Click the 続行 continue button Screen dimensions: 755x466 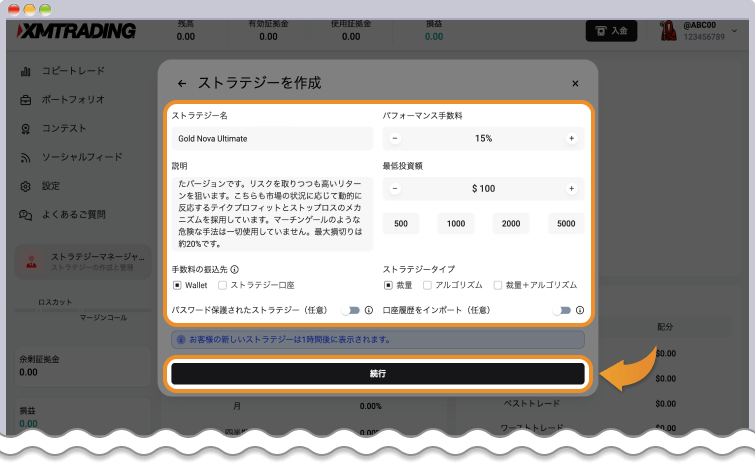pyautogui.click(x=378, y=374)
